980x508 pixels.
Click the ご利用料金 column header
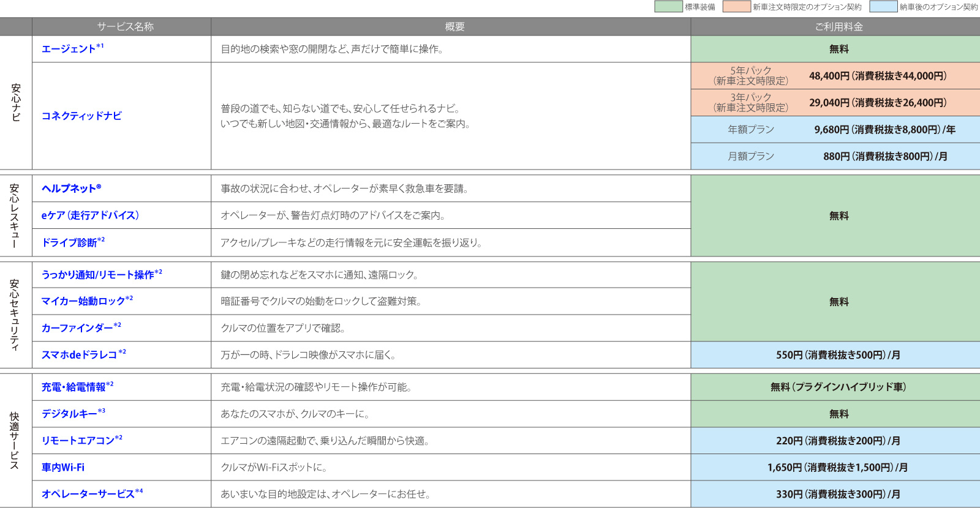[839, 27]
